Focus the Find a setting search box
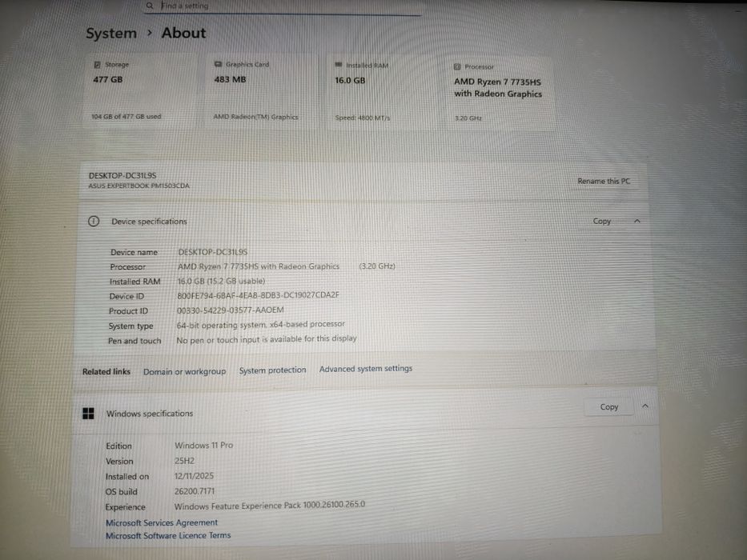 [283, 6]
